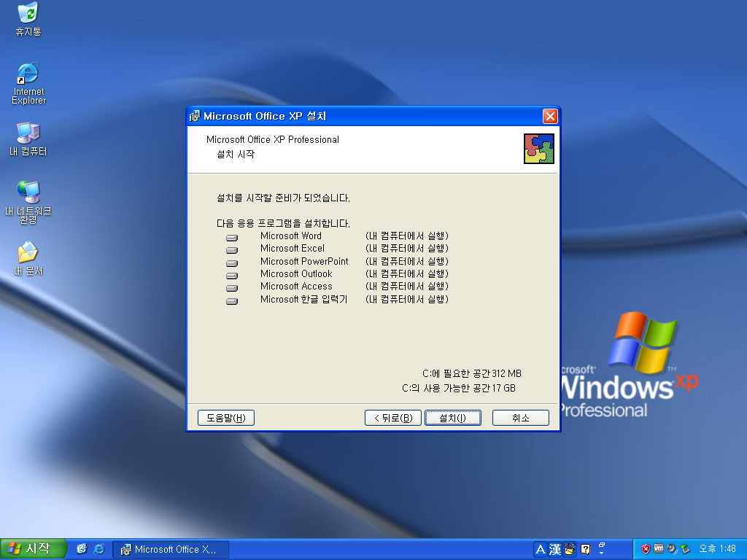Click the '설치를 시작할 준비가 되었습니다.' message

[283, 198]
